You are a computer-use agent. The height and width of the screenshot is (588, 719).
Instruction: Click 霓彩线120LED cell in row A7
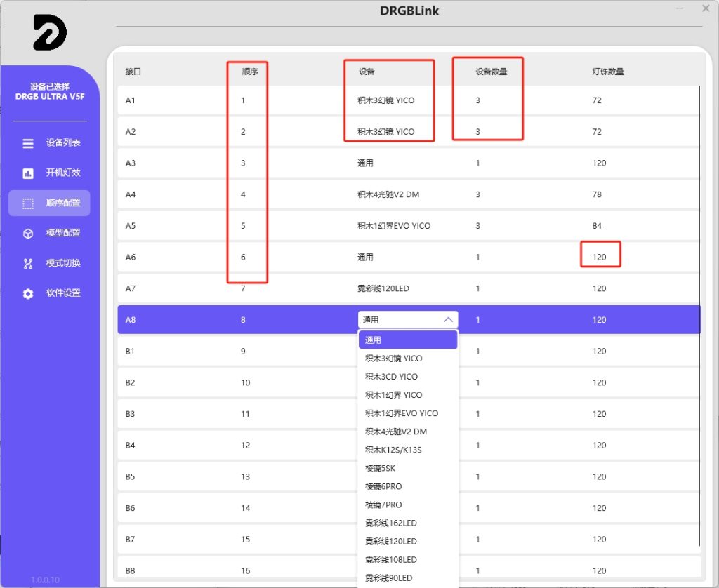pos(383,288)
